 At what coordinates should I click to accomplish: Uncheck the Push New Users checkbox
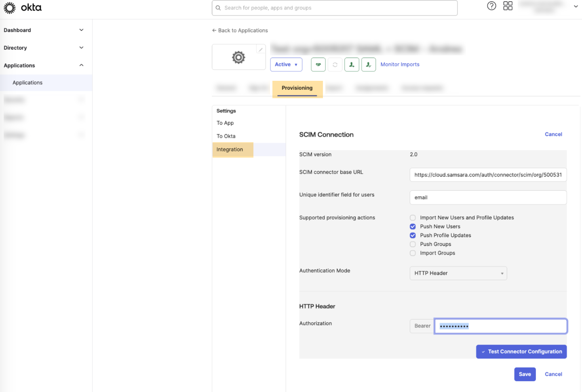413,227
